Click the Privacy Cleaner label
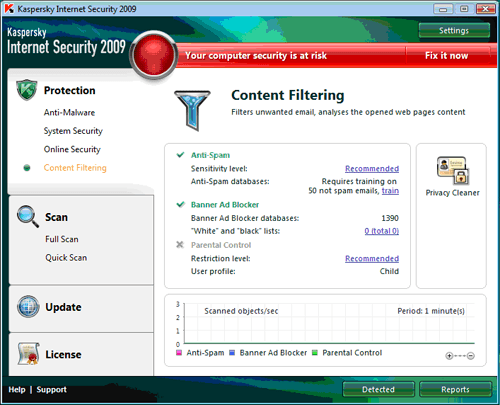 coord(453,193)
